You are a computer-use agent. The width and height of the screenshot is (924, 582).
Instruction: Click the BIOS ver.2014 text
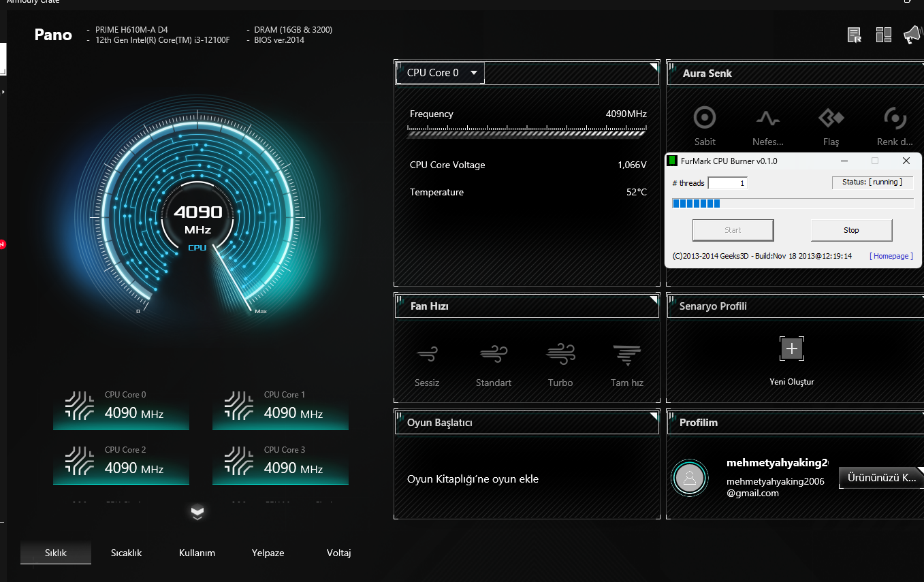pyautogui.click(x=279, y=40)
